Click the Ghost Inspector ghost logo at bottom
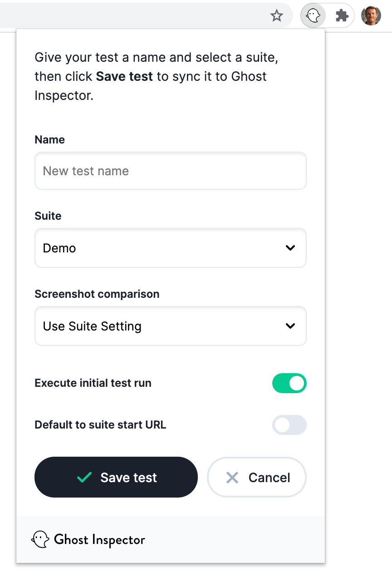The image size is (392, 582). click(41, 539)
